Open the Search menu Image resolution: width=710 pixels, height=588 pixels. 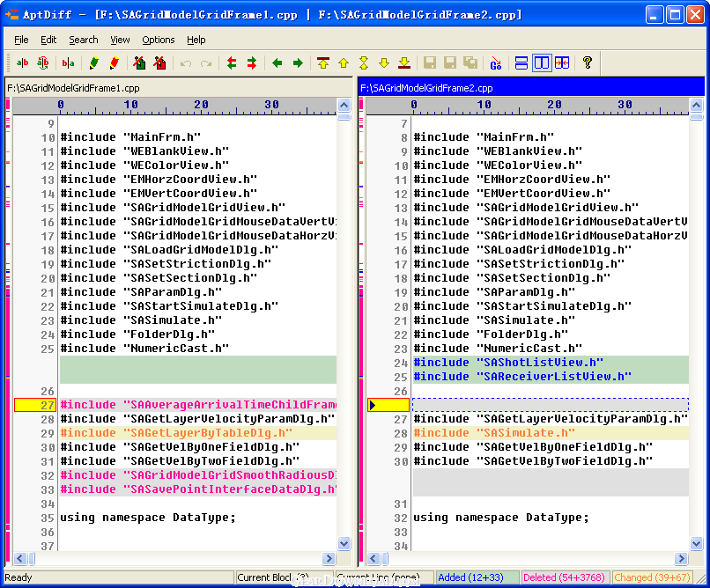[x=84, y=40]
